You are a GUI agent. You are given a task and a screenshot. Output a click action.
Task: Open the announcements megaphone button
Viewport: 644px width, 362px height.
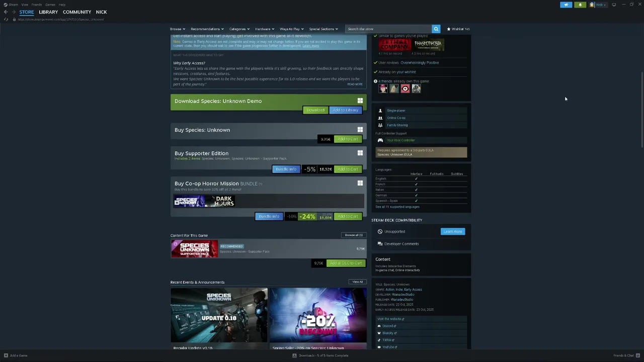(566, 5)
